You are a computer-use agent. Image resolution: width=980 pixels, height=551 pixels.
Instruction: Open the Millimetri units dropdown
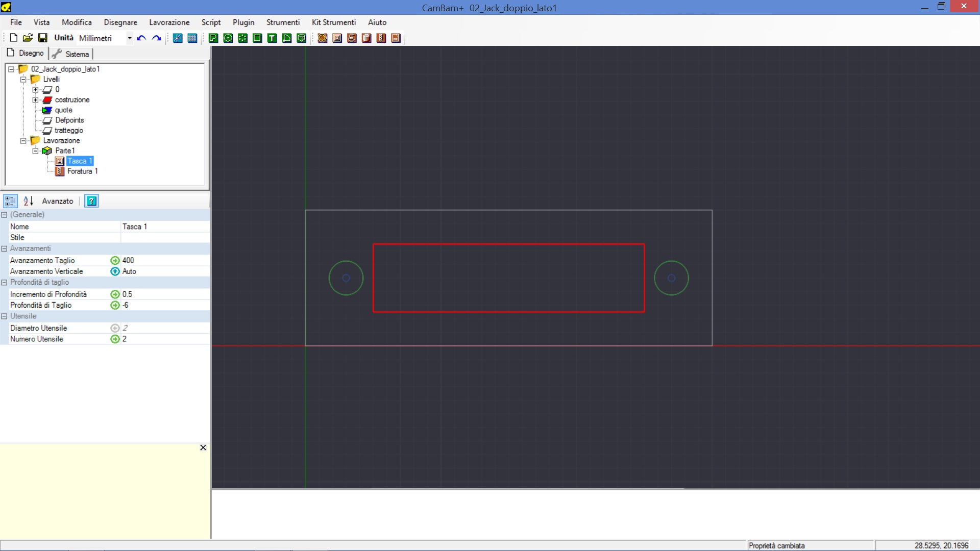click(x=129, y=38)
